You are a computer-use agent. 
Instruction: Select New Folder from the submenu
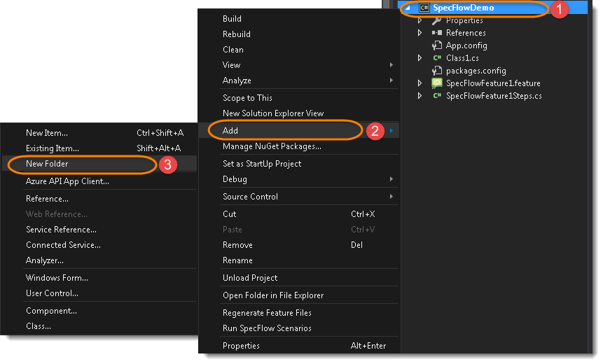tap(47, 164)
